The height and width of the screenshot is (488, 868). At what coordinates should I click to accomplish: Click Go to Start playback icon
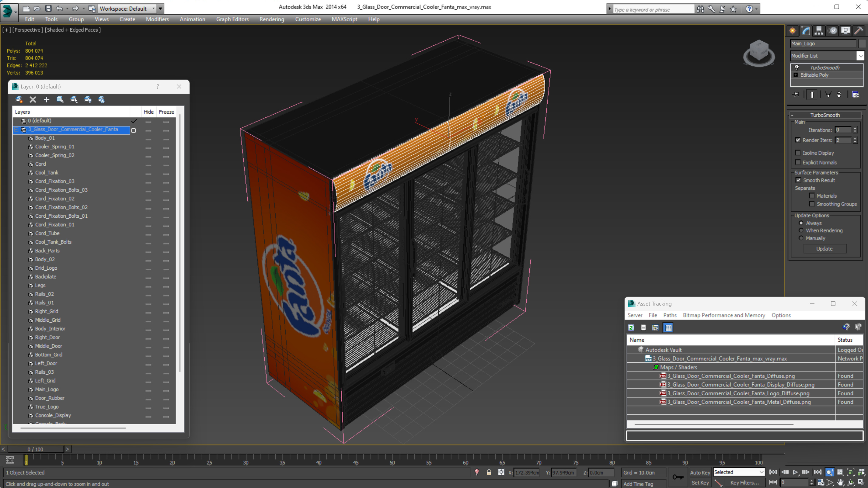773,472
